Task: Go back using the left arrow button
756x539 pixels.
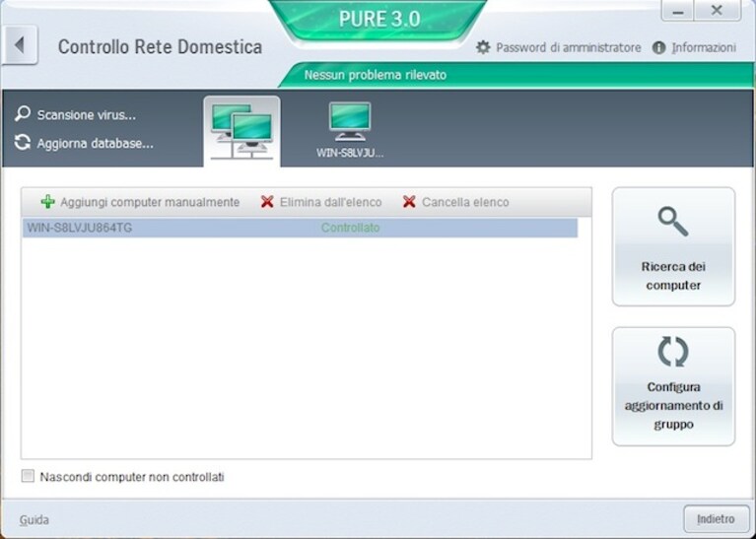Action: (x=20, y=45)
